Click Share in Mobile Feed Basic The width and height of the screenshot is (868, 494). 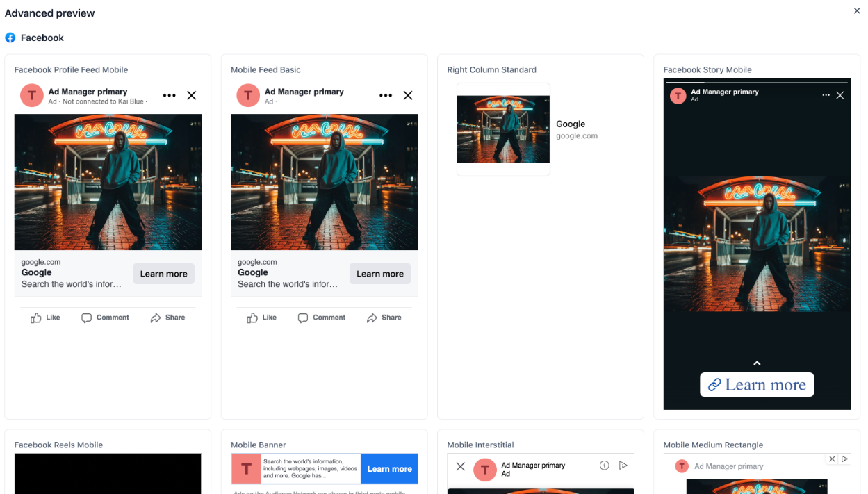click(384, 318)
